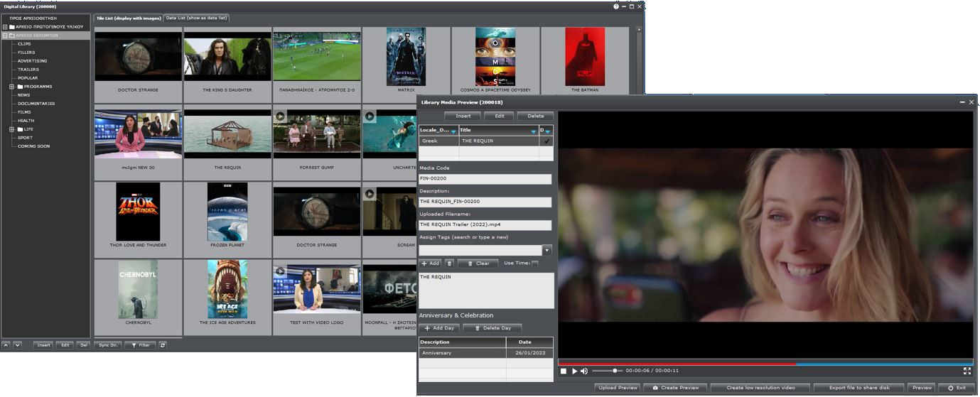
Task: Click the PROGRAMMS folder icon
Action: tap(20, 87)
